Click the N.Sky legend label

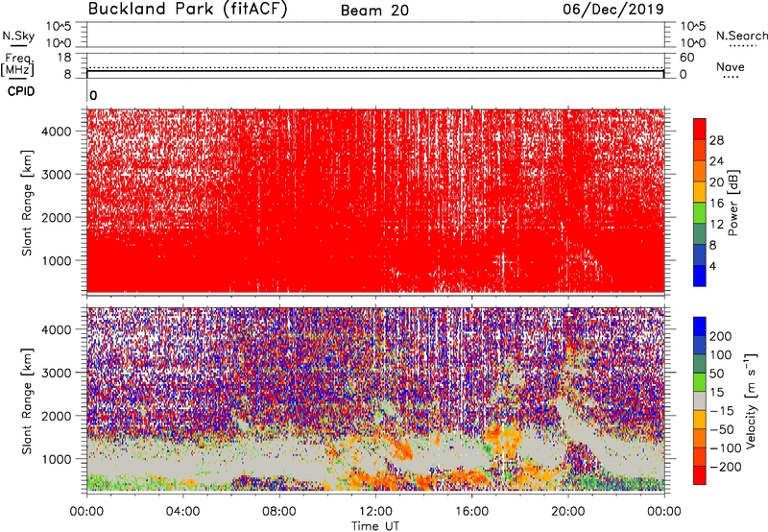pos(18,36)
